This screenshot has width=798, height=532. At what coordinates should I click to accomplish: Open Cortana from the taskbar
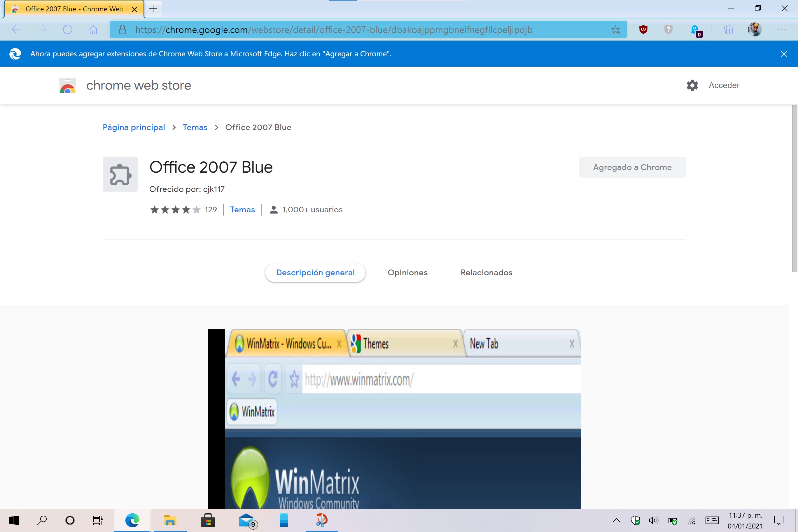pos(70,520)
